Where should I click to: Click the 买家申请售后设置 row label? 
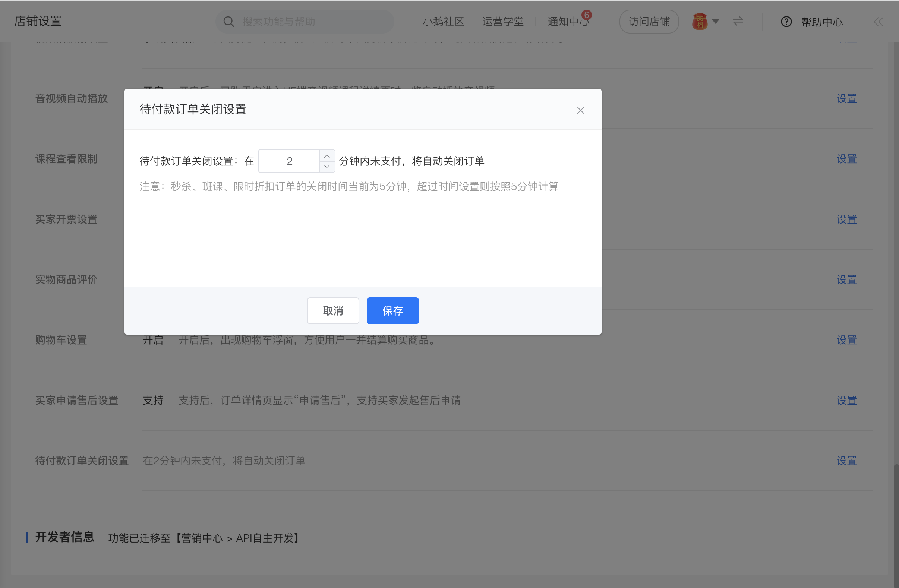(77, 400)
